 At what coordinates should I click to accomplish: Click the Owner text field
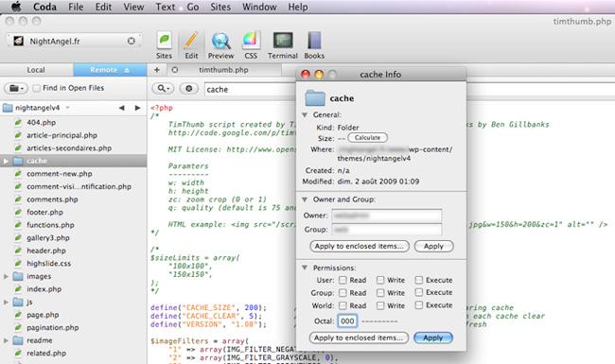tap(387, 216)
